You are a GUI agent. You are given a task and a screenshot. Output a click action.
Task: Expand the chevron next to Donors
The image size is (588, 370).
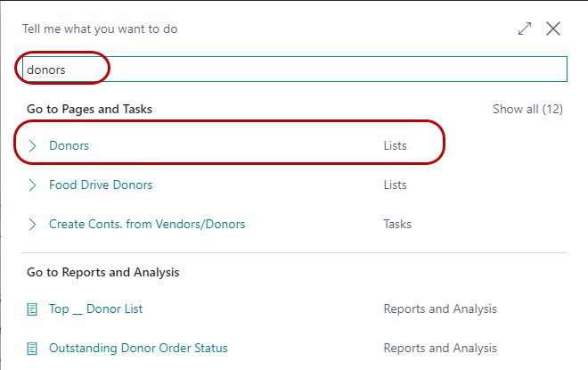[33, 145]
